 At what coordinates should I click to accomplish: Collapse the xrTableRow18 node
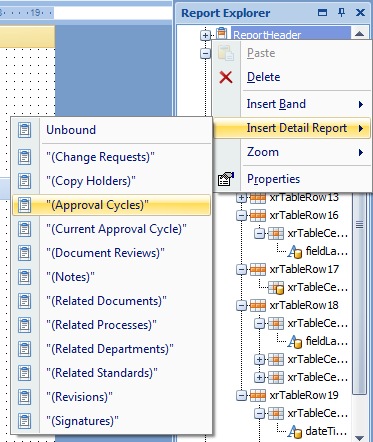coord(241,305)
